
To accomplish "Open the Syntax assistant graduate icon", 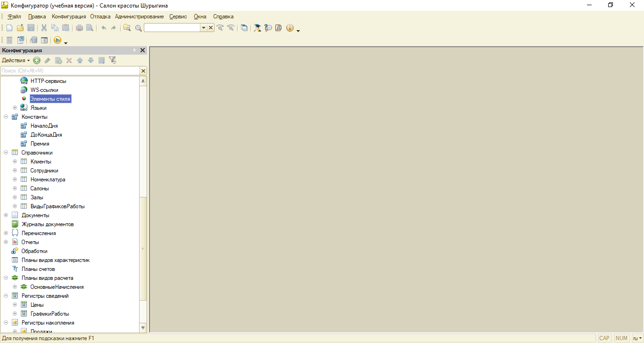I will coord(257,28).
